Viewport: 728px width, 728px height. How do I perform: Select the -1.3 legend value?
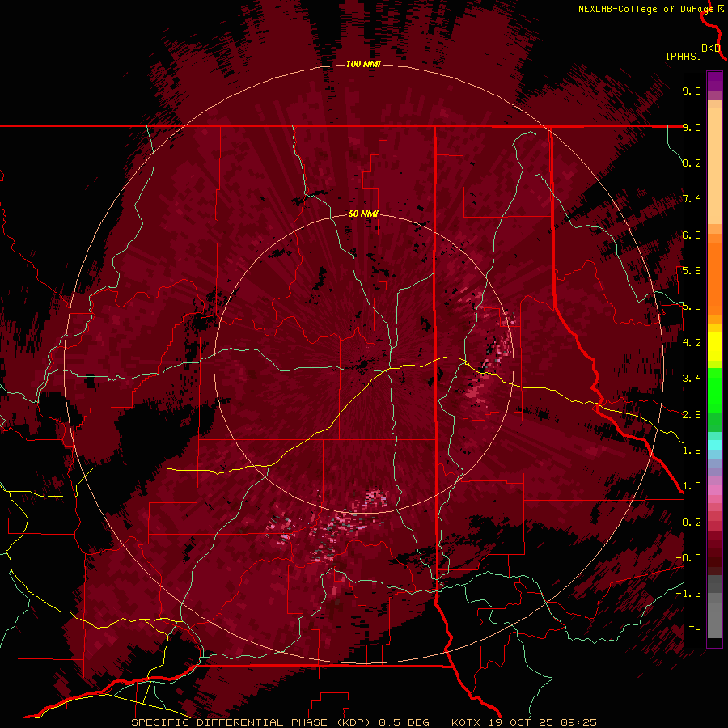pyautogui.click(x=688, y=594)
